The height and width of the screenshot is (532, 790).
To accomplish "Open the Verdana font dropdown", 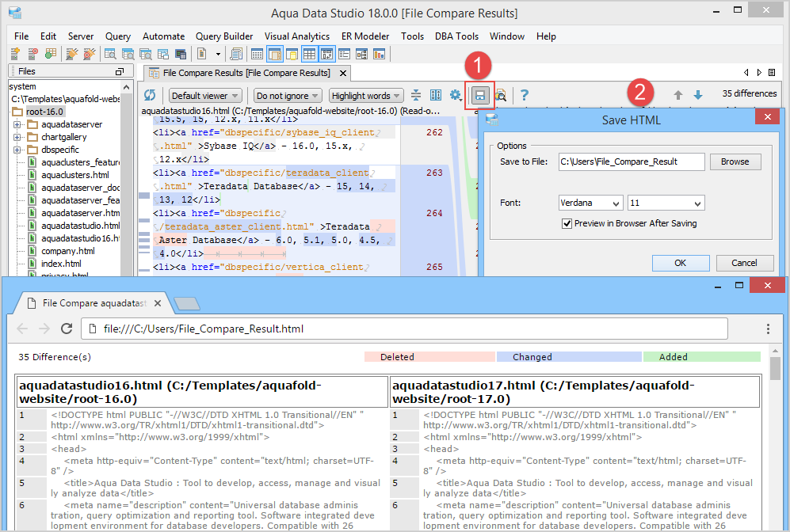I will tap(590, 203).
